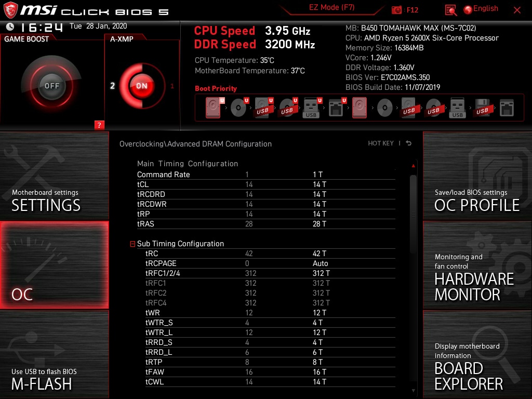Pick the legacy USB hard disk boot icon
Viewport: 532px width, 399px height.
[409, 108]
